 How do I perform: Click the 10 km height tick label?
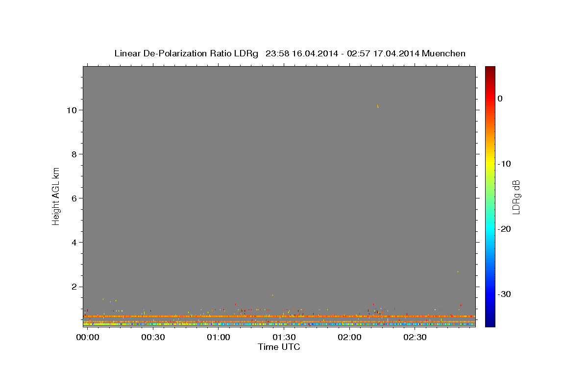[72, 110]
